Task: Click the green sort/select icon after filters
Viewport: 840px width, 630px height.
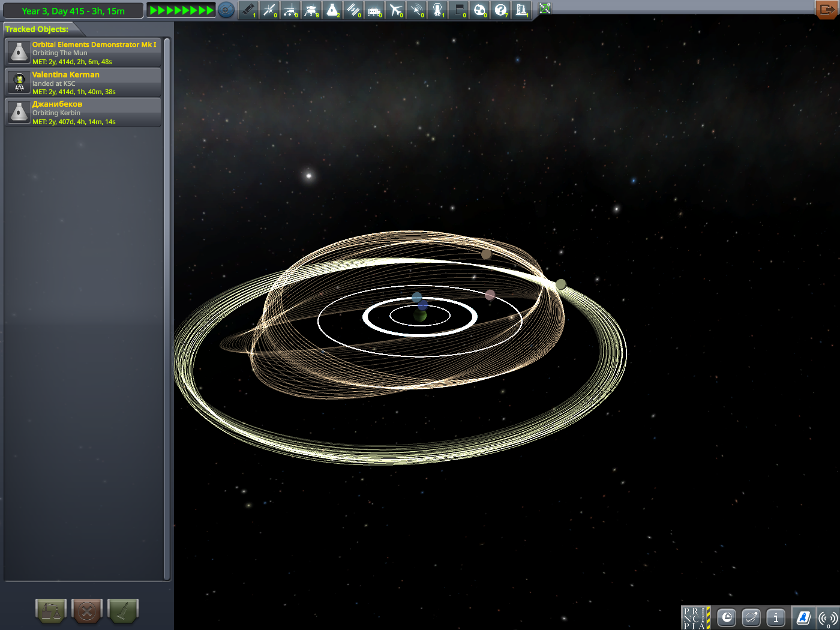Action: tap(545, 8)
